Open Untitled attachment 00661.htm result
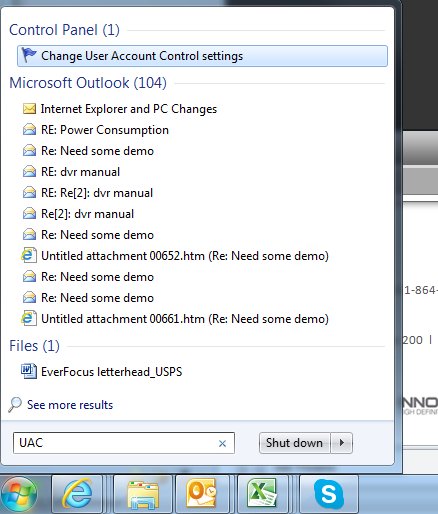This screenshot has height=514, width=438. pyautogui.click(x=185, y=319)
